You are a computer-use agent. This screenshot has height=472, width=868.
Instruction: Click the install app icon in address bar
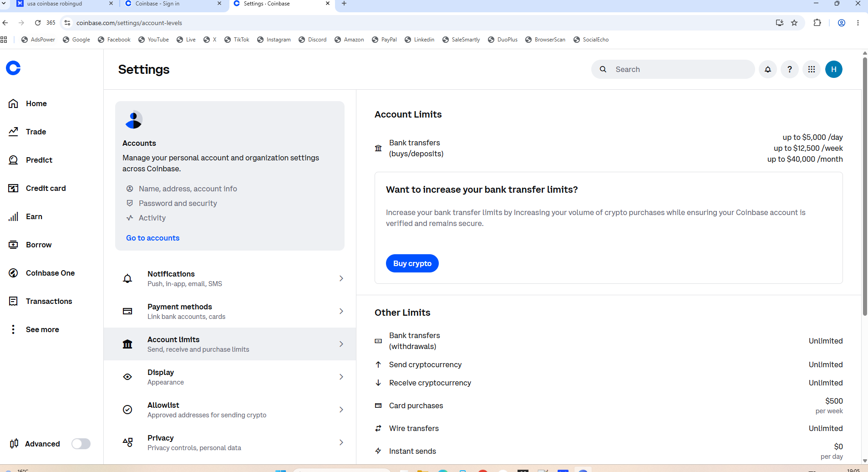[x=780, y=23]
